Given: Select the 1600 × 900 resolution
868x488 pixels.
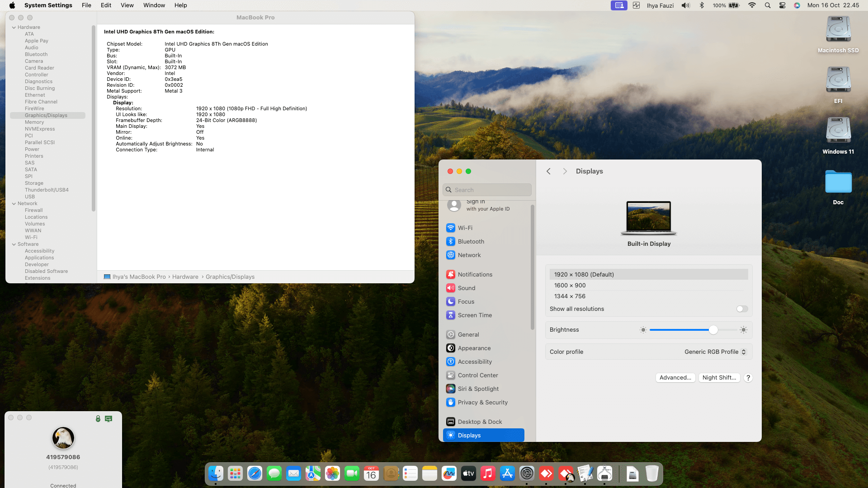Looking at the screenshot, I should point(649,286).
